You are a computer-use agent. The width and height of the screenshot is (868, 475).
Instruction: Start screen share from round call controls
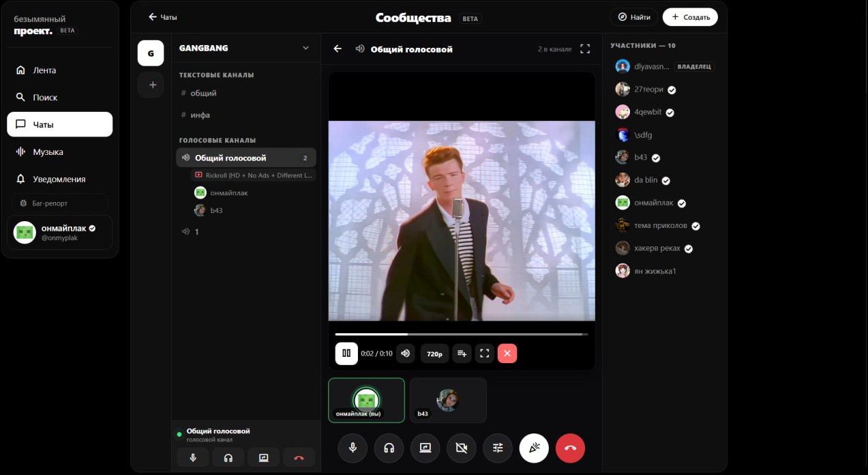425,448
